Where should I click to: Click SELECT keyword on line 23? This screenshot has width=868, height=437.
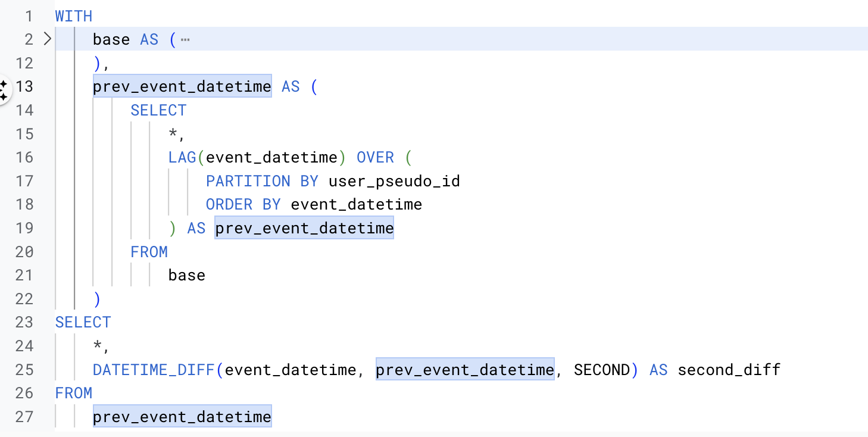point(83,322)
